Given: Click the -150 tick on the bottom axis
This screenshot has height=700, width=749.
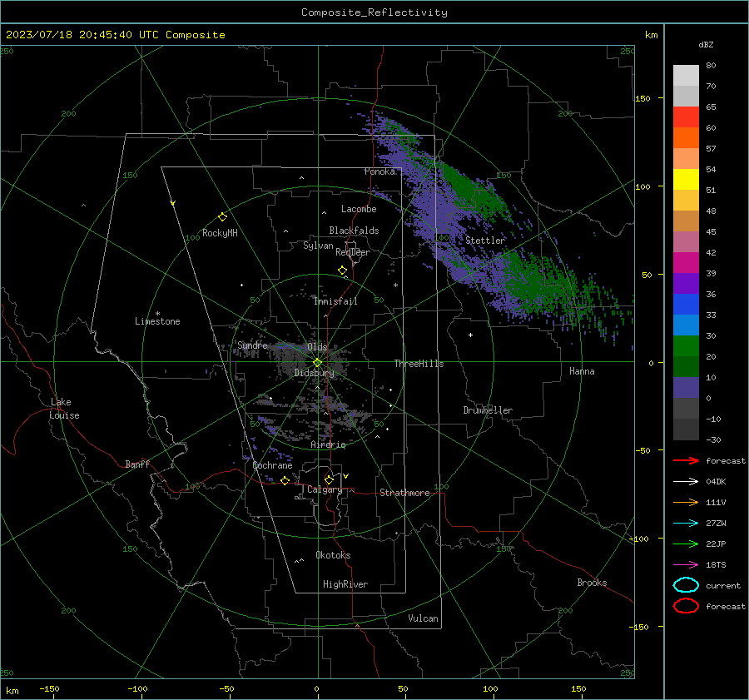Looking at the screenshot, I should tap(49, 688).
